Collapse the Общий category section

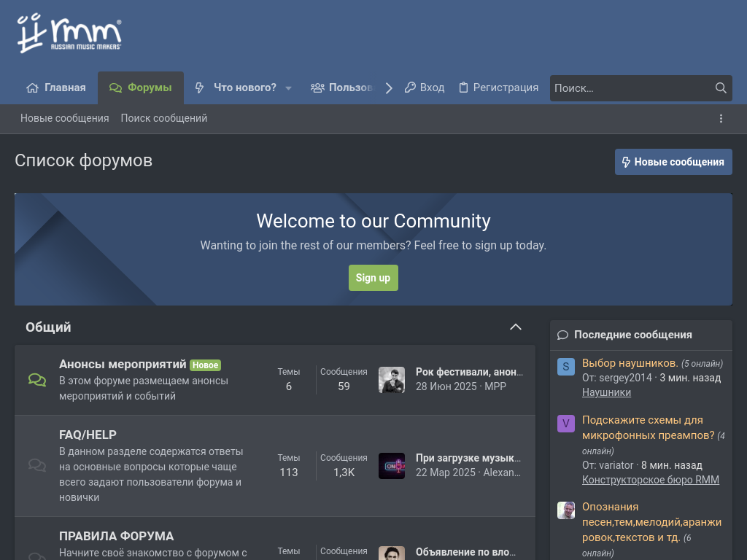[x=516, y=327]
